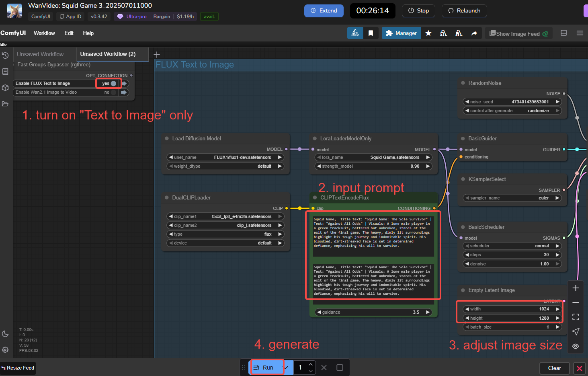The height and width of the screenshot is (376, 588).
Task: Open settings gear icon in sidebar
Action: click(x=5, y=350)
